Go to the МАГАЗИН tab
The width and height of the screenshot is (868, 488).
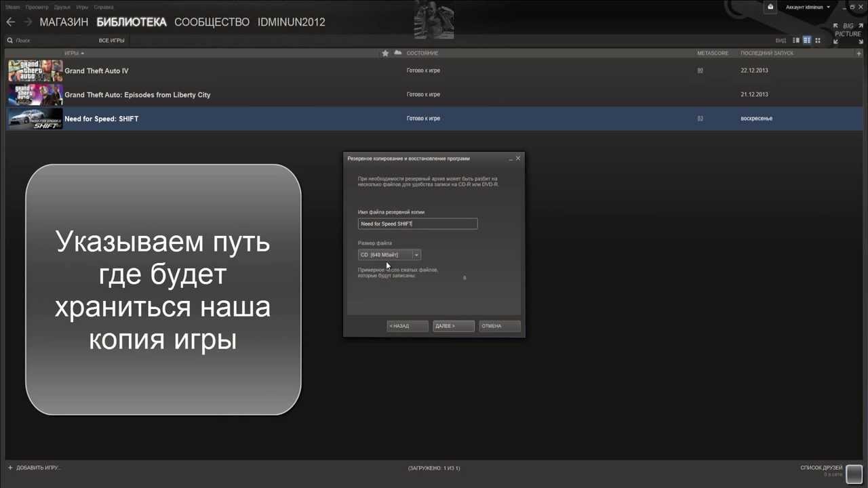coord(64,22)
